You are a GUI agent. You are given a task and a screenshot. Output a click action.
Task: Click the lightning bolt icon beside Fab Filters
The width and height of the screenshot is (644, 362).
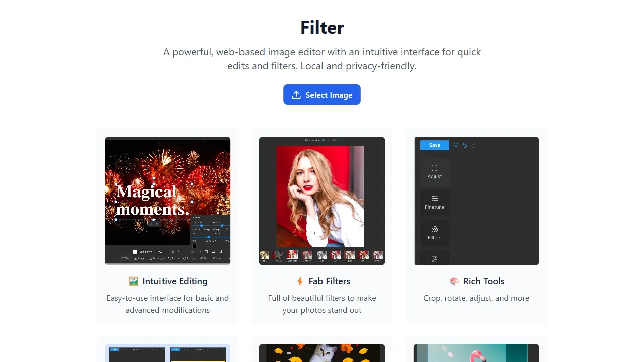[x=300, y=281]
